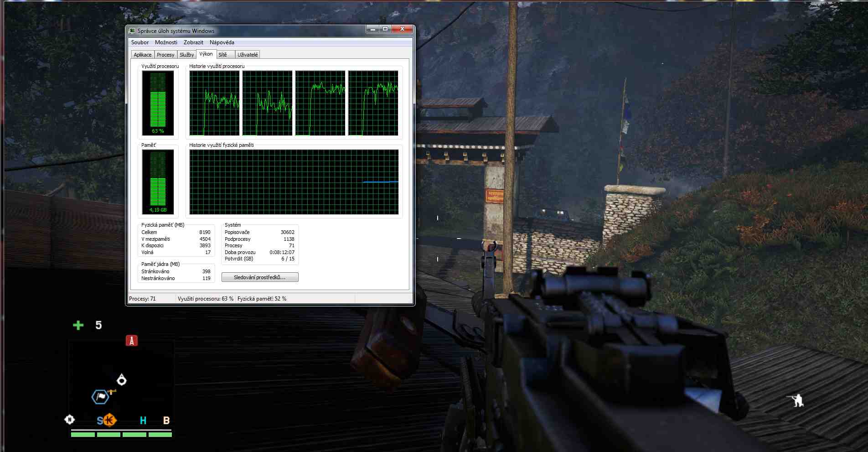
Task: Open the Zobrazit menu
Action: tap(193, 42)
